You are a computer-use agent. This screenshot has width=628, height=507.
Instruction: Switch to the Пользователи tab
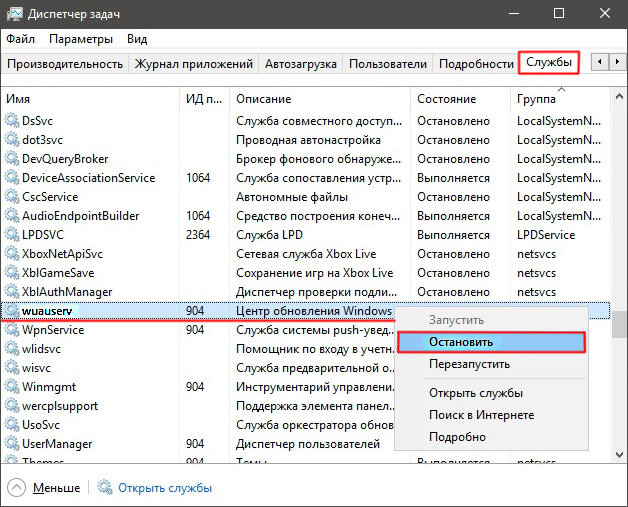[388, 64]
